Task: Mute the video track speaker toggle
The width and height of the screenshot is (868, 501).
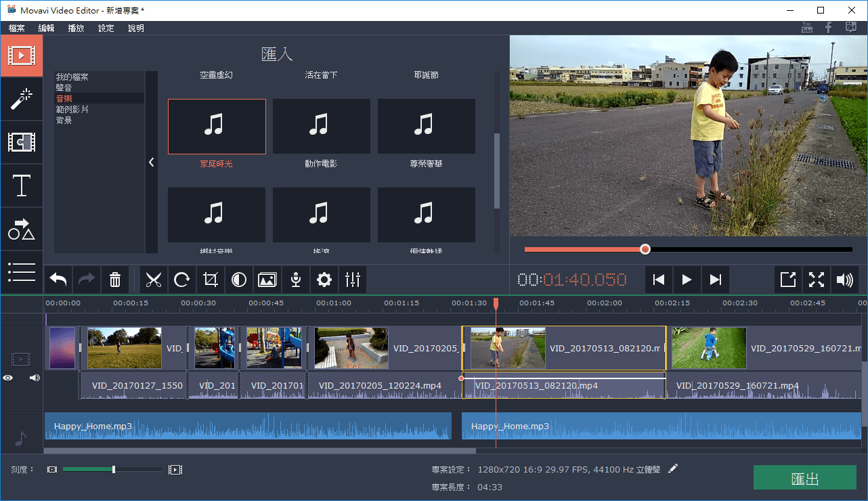Action: click(34, 377)
